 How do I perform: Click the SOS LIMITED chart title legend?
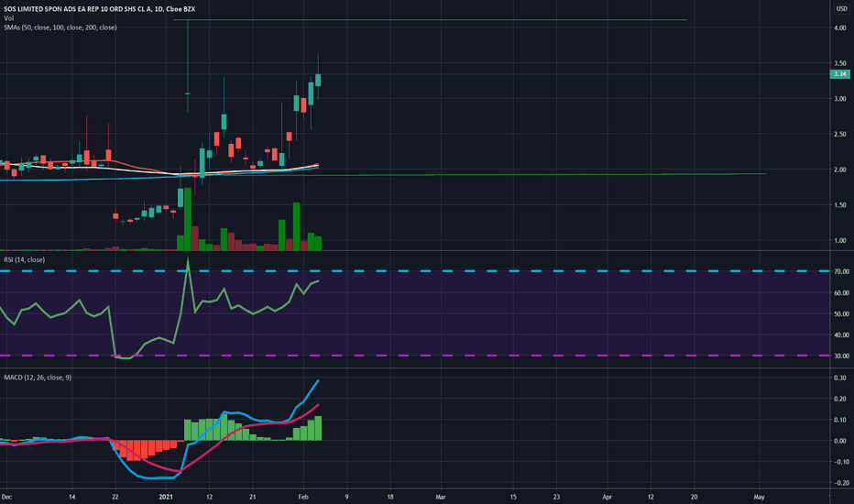pyautogui.click(x=99, y=9)
